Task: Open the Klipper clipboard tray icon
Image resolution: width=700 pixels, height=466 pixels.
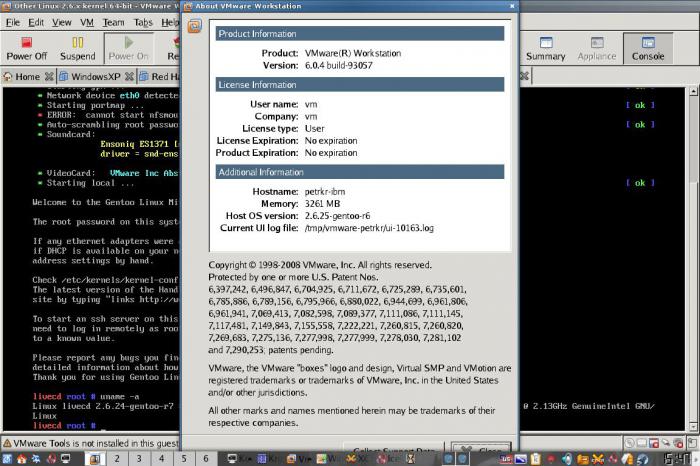Action: coord(535,459)
